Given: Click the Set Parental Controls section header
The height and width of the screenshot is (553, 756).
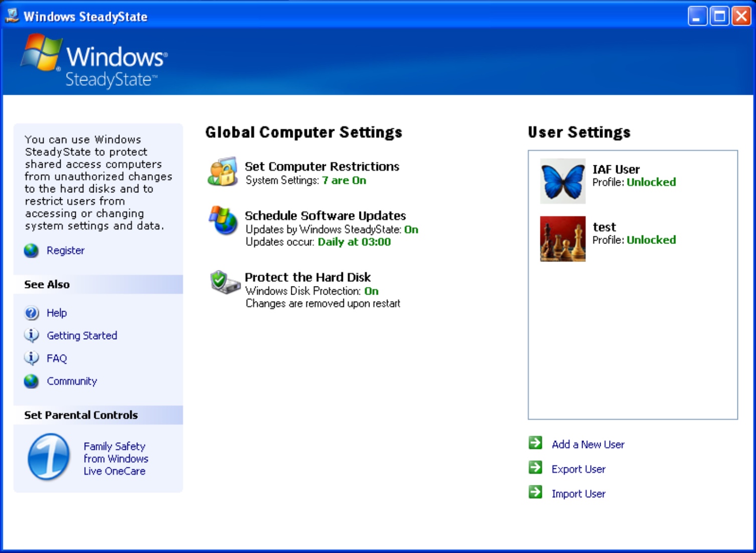Looking at the screenshot, I should pyautogui.click(x=98, y=415).
